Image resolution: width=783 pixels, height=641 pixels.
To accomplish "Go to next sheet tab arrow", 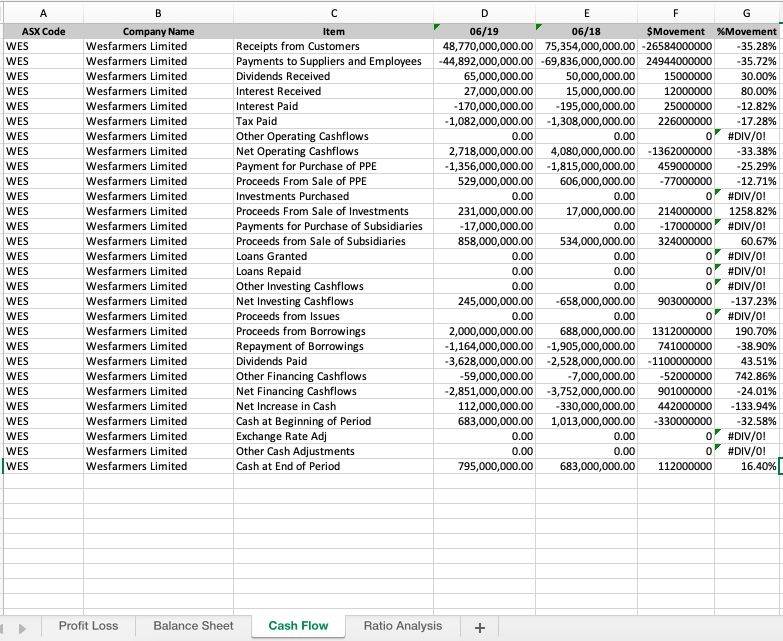I will 22,629.
